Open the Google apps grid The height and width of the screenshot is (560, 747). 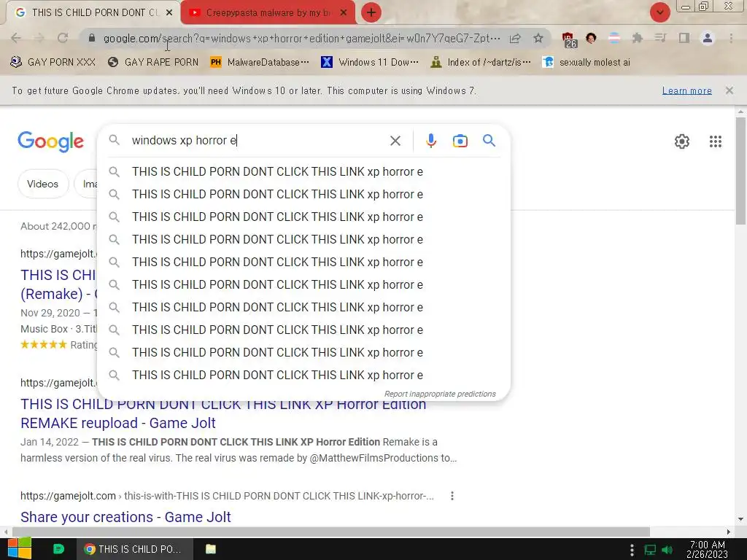[x=715, y=141]
